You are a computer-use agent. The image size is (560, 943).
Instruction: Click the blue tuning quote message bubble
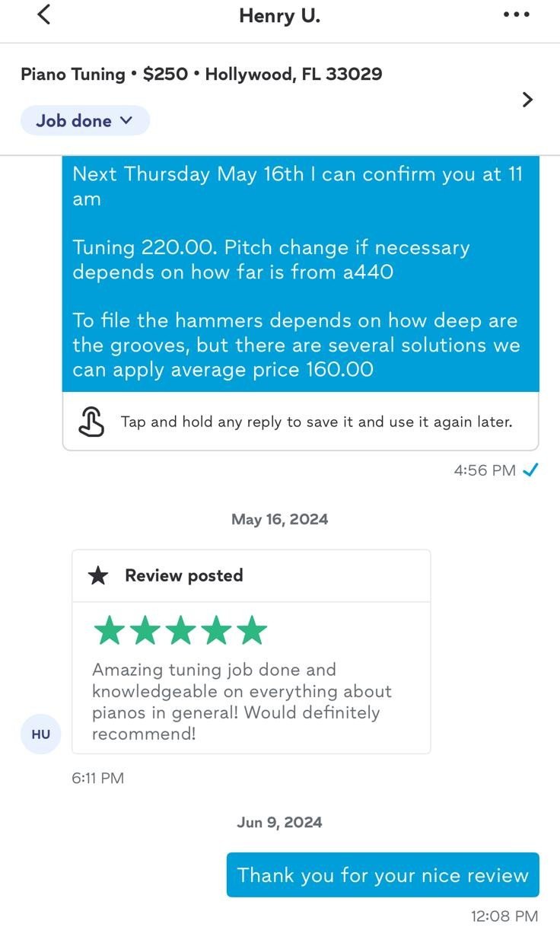(301, 272)
